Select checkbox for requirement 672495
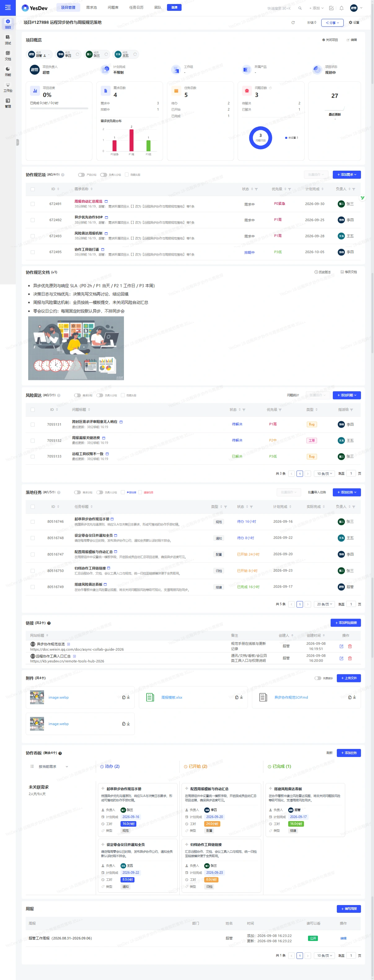This screenshot has height=980, width=374. pyautogui.click(x=32, y=252)
